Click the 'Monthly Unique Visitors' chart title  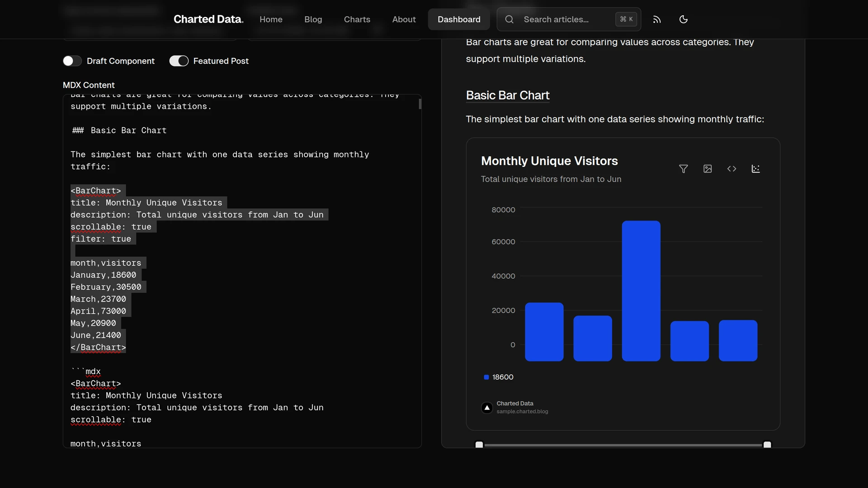click(549, 161)
